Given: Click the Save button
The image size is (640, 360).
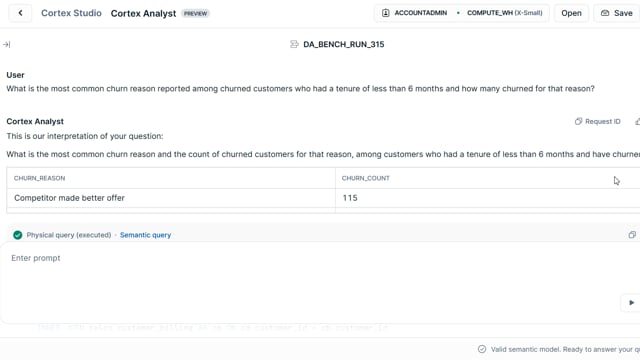Looking at the screenshot, I should (617, 13).
